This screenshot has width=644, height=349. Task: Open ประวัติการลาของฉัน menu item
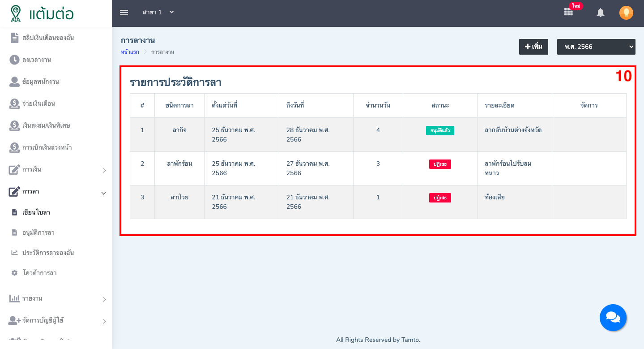click(x=48, y=253)
